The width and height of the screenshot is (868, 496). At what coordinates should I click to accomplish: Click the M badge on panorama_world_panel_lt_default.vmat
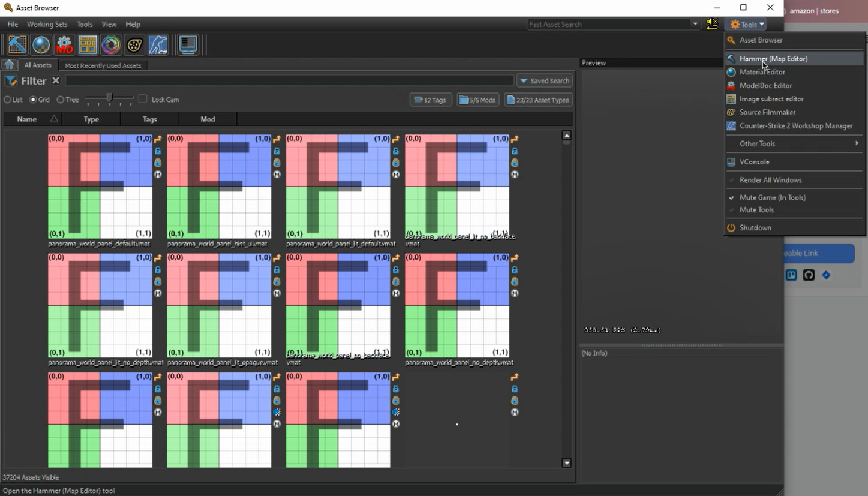click(396, 175)
